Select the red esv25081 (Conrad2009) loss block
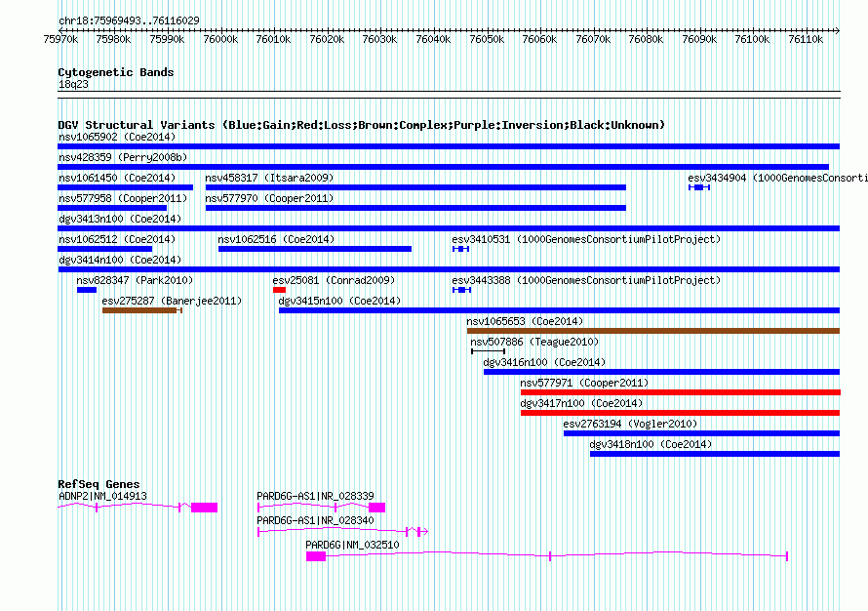The height and width of the screenshot is (611, 868). click(279, 290)
